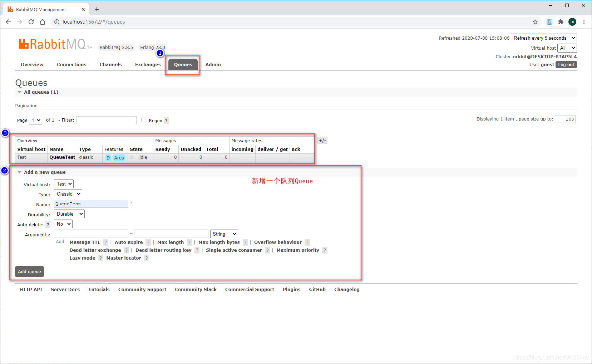The width and height of the screenshot is (592, 364).
Task: Show help for Message TTL
Action: pos(106,242)
